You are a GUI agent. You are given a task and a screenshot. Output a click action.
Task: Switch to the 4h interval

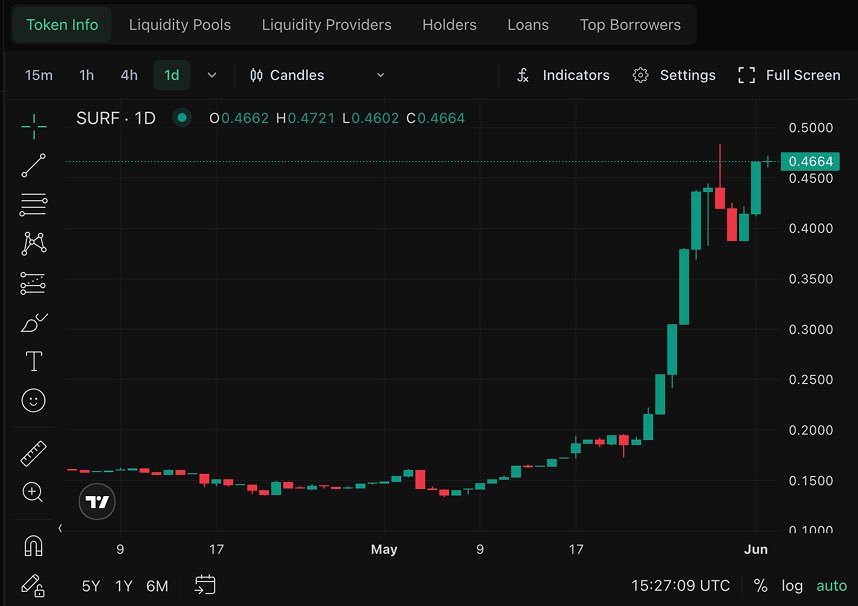pyautogui.click(x=129, y=75)
